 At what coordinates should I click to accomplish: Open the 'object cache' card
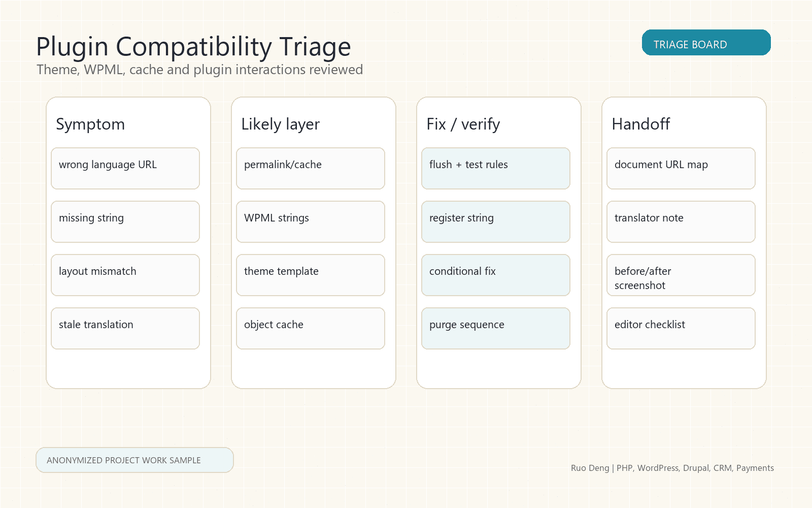coord(311,329)
